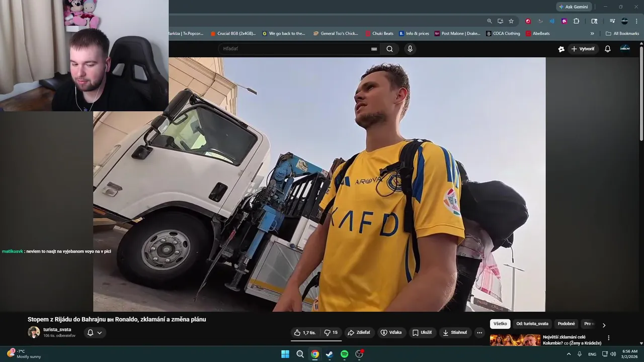Viewport: 644px width, 362px height.
Task: Open the tab search side panel icon
Action: [594, 21]
